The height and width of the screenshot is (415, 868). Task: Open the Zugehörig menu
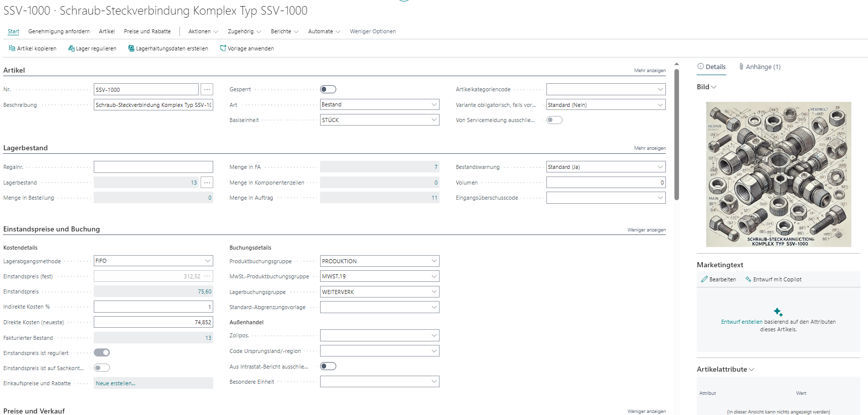(244, 31)
